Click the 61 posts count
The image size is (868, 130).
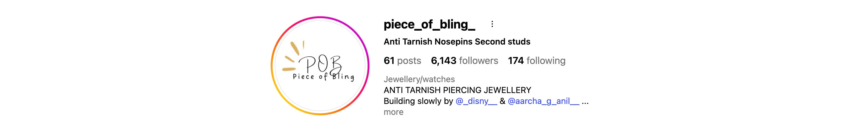coord(402,61)
